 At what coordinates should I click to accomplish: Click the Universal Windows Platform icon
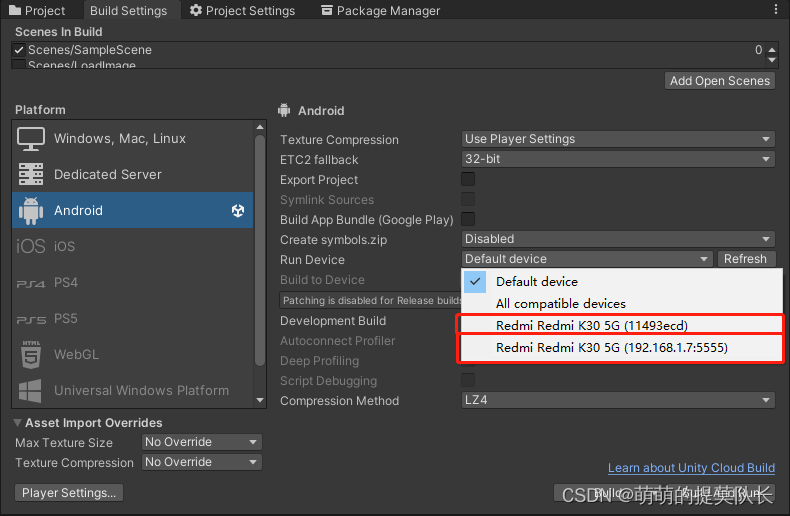(x=31, y=390)
